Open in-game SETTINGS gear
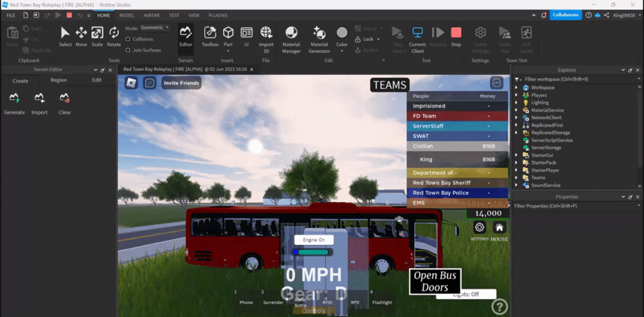This screenshot has width=644, height=317. click(479, 227)
